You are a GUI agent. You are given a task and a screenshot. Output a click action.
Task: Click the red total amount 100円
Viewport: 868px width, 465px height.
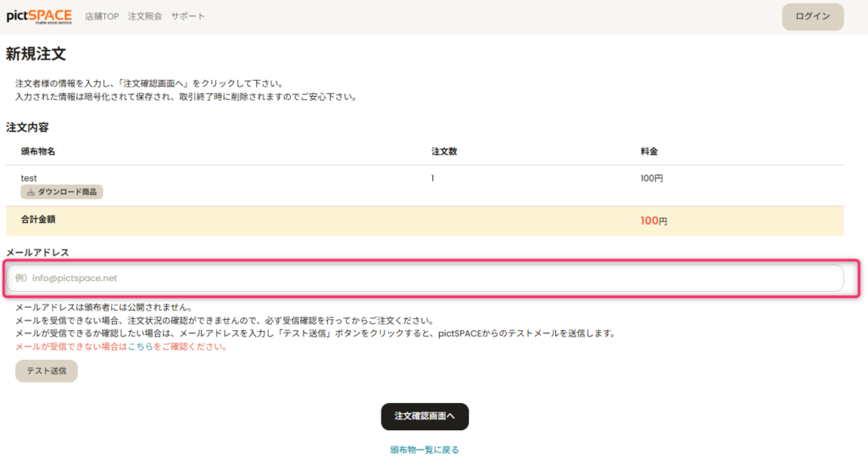[x=652, y=221]
